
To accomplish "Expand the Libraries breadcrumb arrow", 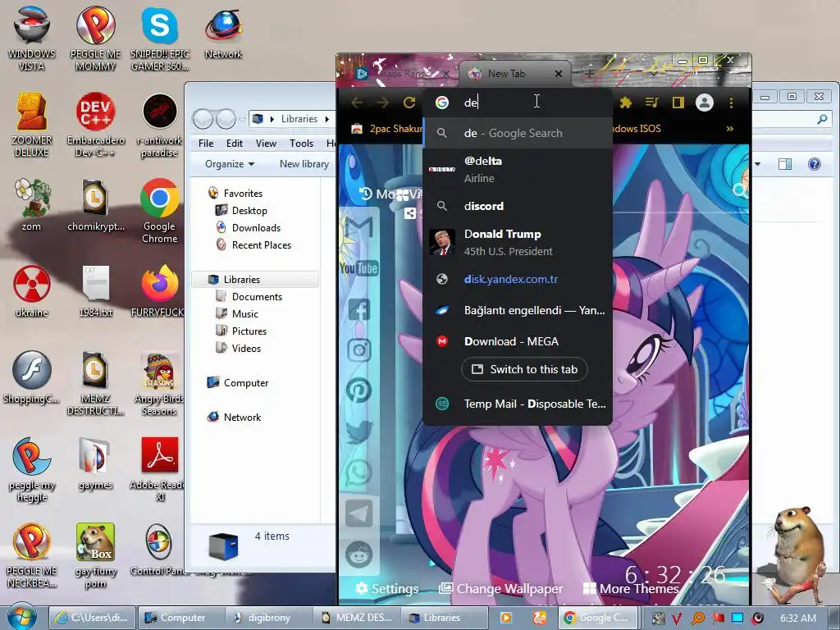I will [x=326, y=119].
